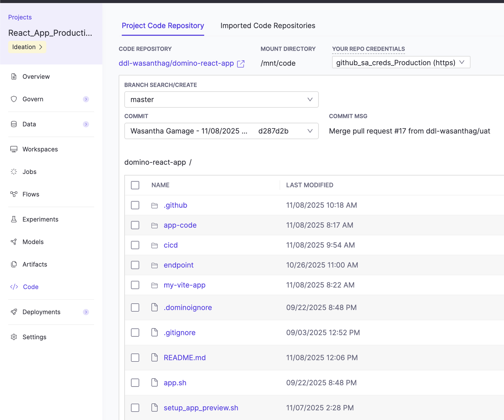Click the '/mnt/code' mount directory value

(x=278, y=63)
